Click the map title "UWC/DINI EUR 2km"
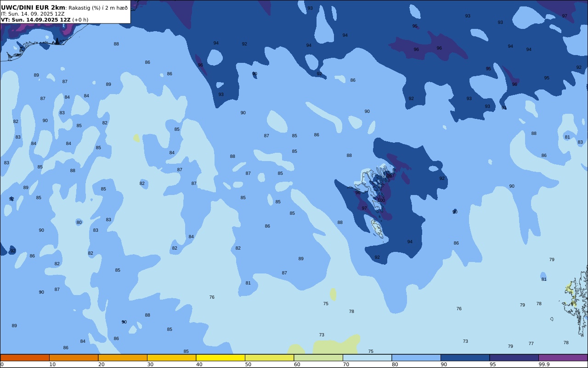The width and height of the screenshot is (588, 368). pyautogui.click(x=33, y=8)
